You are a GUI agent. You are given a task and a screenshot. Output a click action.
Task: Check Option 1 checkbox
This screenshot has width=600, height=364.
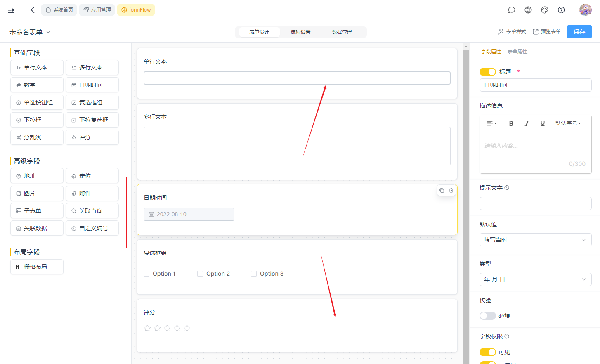tap(146, 274)
